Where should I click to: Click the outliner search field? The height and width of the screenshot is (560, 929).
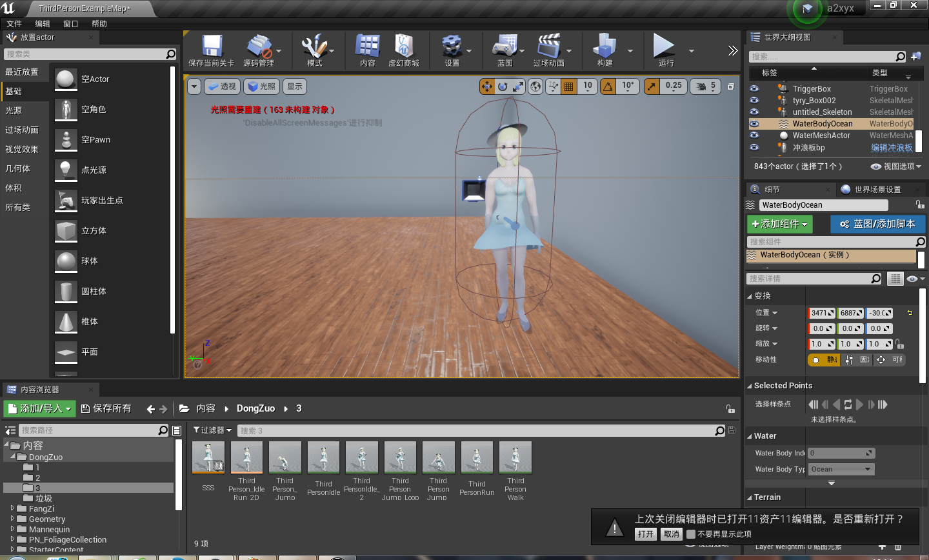pyautogui.click(x=828, y=57)
